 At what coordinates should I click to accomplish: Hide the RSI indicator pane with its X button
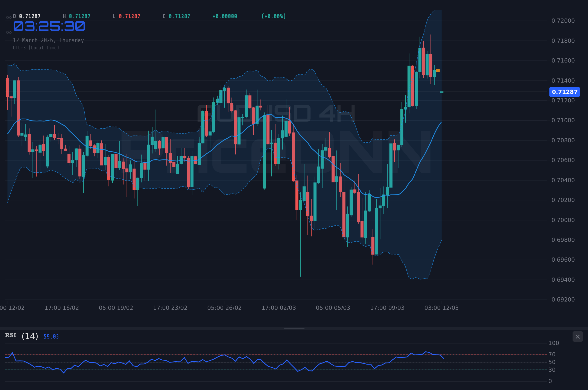(x=577, y=337)
